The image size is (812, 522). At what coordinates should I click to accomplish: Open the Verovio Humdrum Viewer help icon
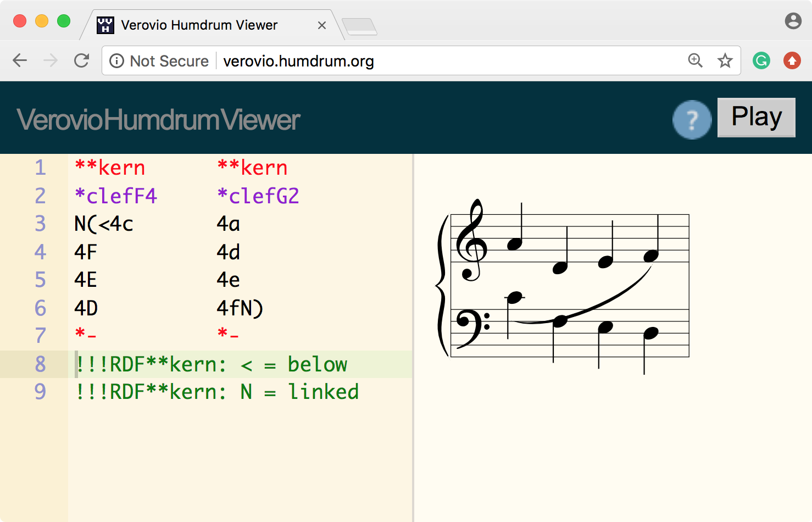tap(692, 119)
